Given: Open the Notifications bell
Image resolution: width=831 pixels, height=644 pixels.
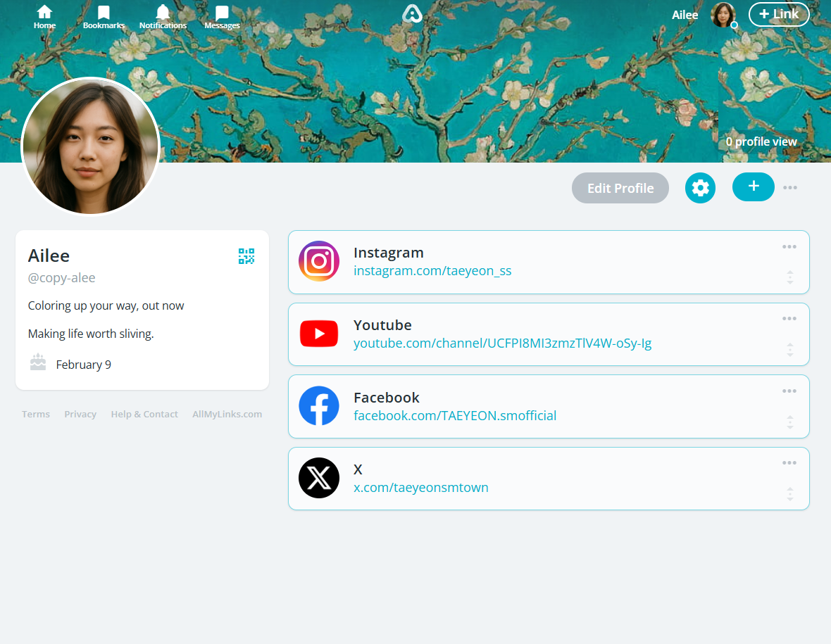Looking at the screenshot, I should pos(163,17).
